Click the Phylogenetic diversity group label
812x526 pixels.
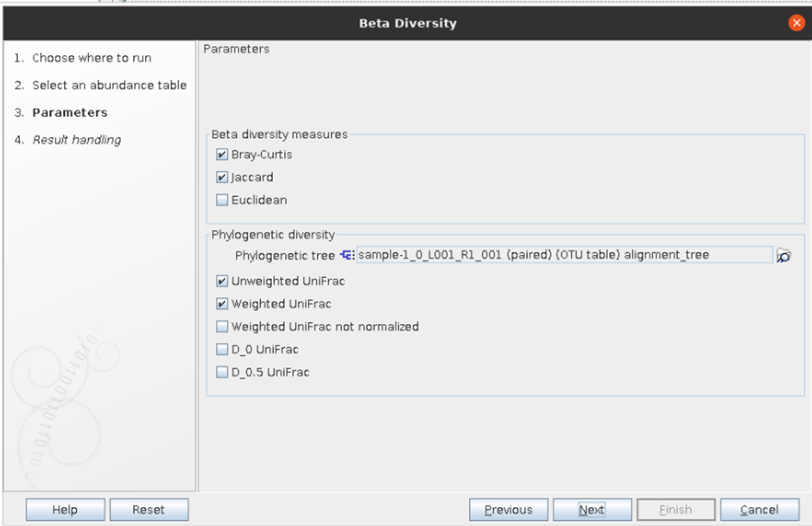coord(274,235)
